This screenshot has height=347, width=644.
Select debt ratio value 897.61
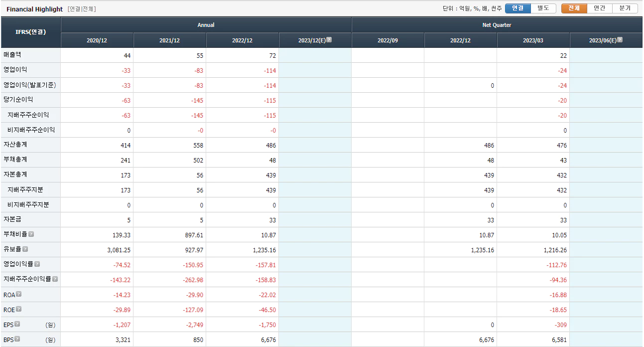coord(193,235)
